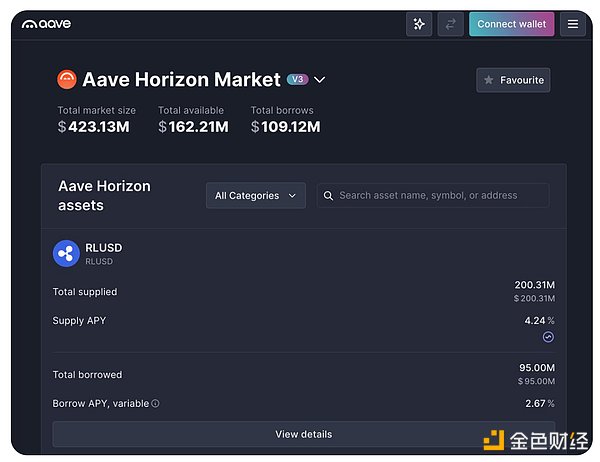Click the Total available value

tap(193, 127)
